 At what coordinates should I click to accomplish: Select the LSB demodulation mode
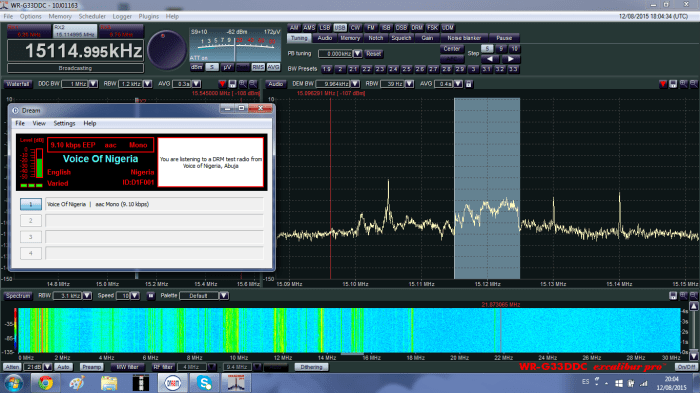325,28
